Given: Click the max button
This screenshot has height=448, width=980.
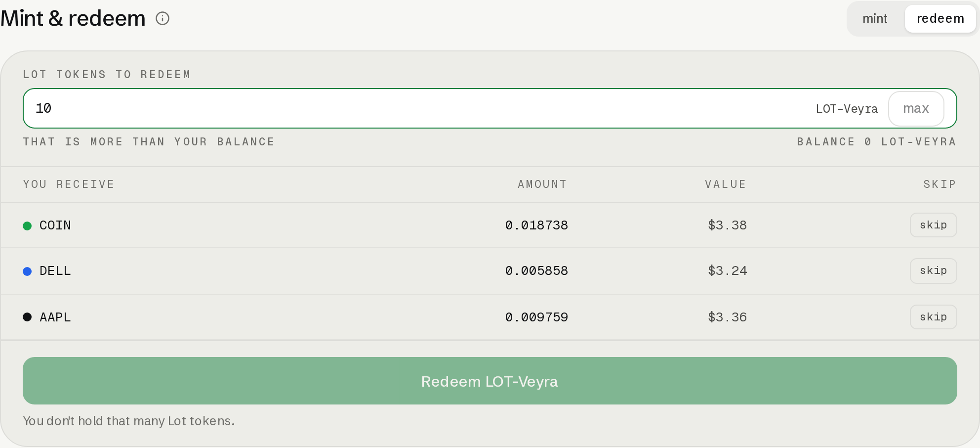Looking at the screenshot, I should (916, 108).
